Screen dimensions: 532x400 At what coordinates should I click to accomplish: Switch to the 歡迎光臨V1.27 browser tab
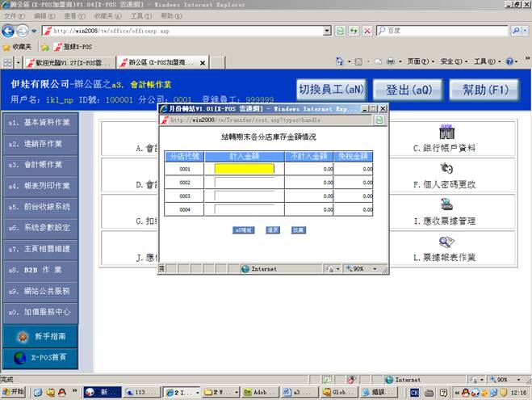pyautogui.click(x=66, y=62)
